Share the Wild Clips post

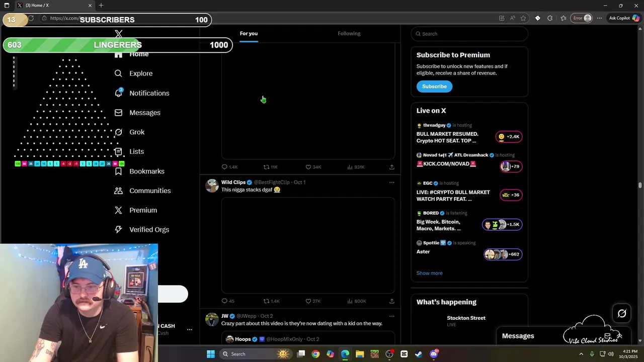[x=391, y=301]
